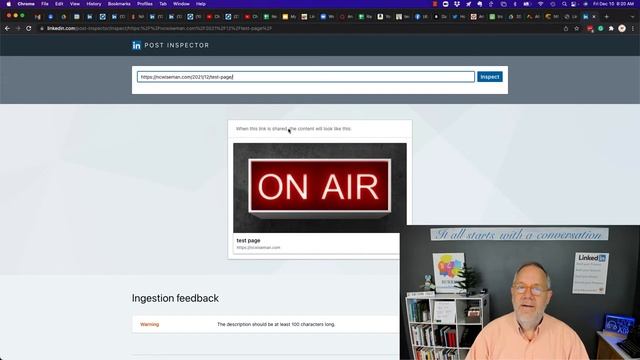Open the Window menu
The width and height of the screenshot is (640, 360).
coord(181,4)
